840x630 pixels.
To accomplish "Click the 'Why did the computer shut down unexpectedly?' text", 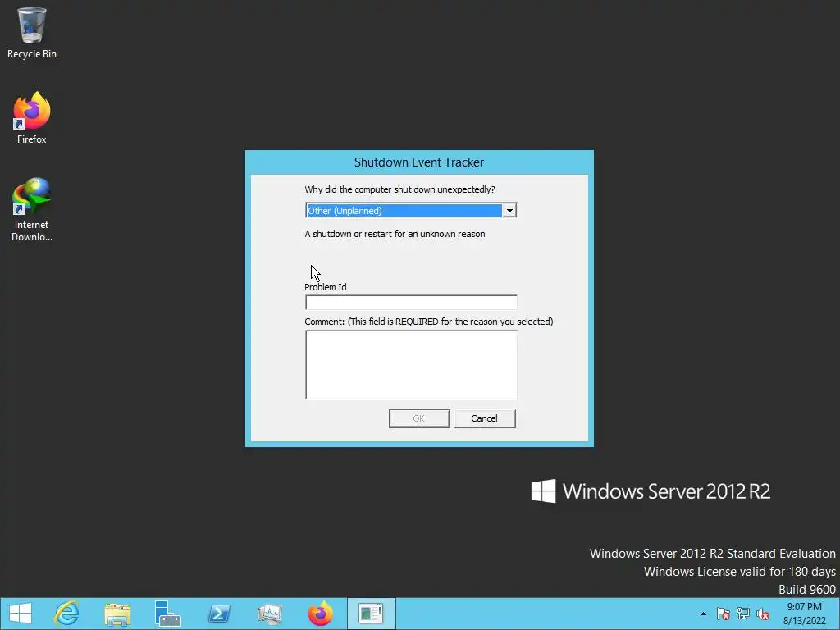I will [x=399, y=189].
